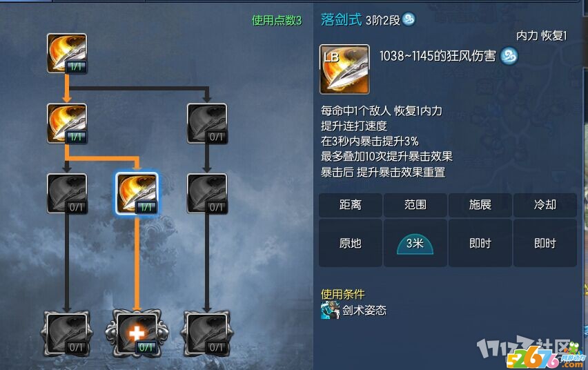This screenshot has width=588, height=370.
Task: Click the 施展 header cell
Action: tap(480, 205)
